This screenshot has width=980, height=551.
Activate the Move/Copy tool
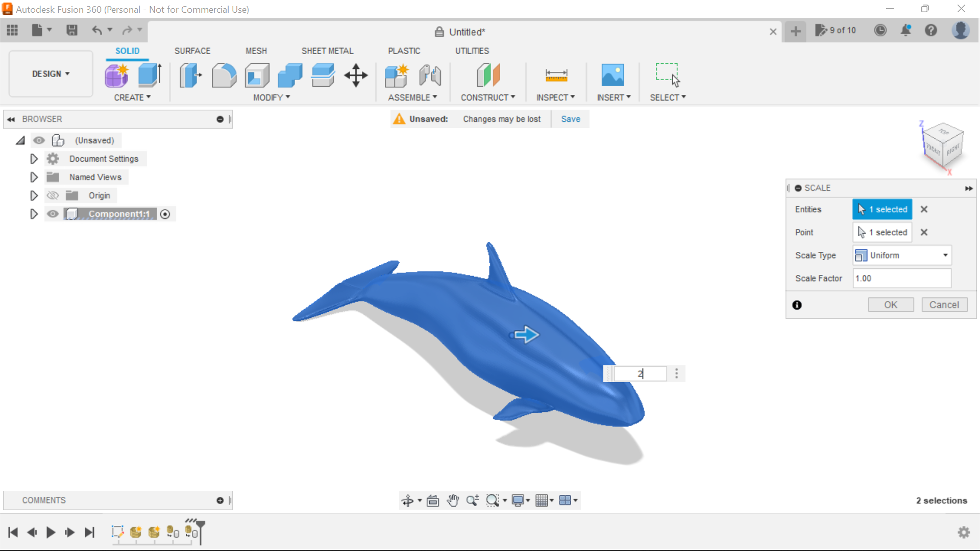(356, 75)
